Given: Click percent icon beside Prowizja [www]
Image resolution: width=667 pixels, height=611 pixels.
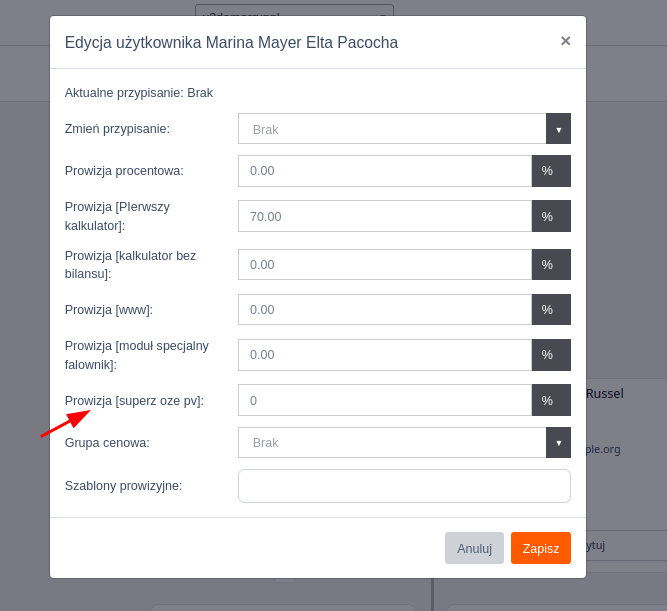Looking at the screenshot, I should pyautogui.click(x=551, y=310).
